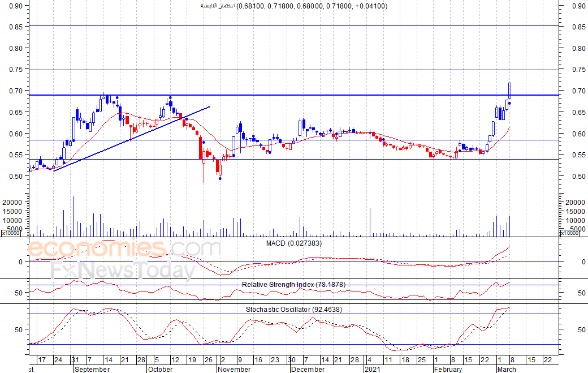Click the date tick 5 under October
Viewport: 588px width, 373px height.
(157, 360)
